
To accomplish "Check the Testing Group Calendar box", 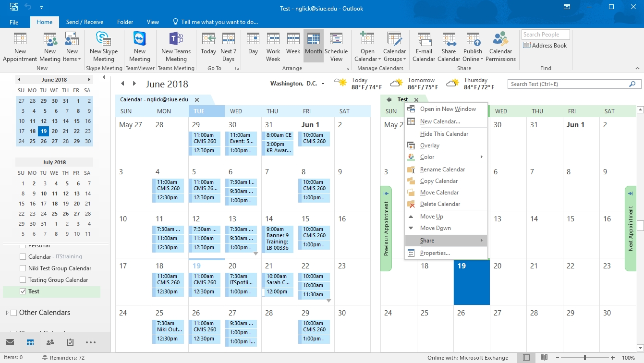I will (23, 280).
